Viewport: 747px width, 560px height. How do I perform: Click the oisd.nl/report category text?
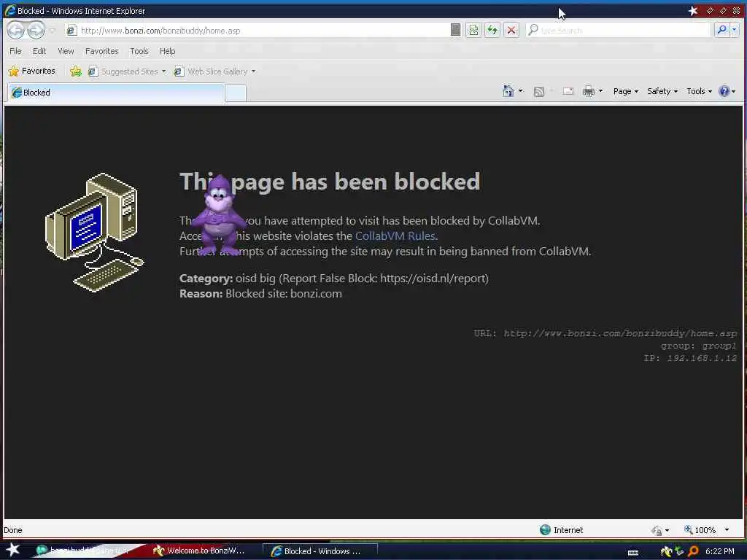(x=334, y=278)
